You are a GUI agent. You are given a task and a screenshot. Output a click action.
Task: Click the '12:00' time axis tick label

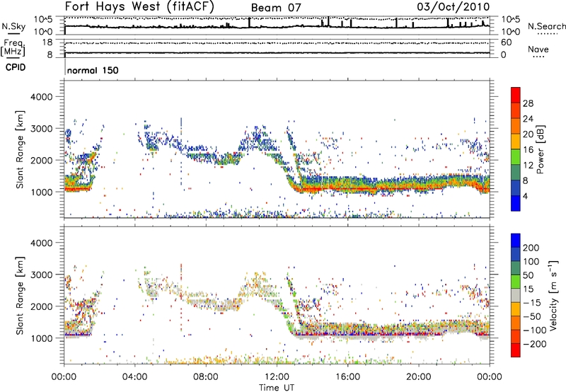click(277, 377)
